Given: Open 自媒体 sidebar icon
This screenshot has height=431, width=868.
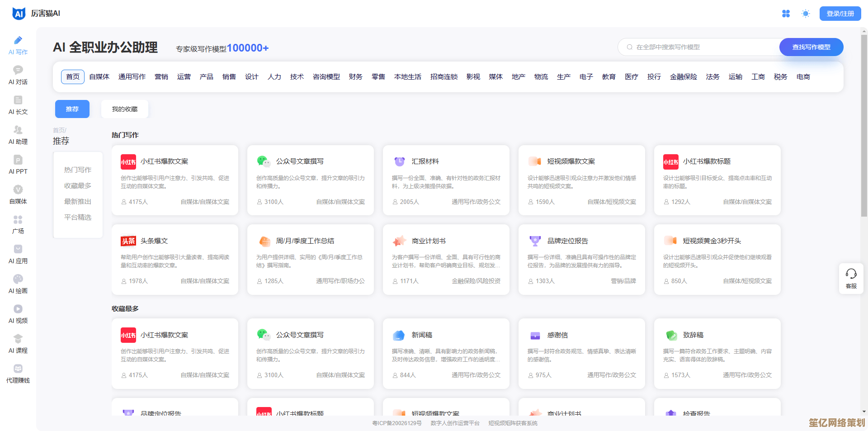Looking at the screenshot, I should pyautogui.click(x=18, y=189).
